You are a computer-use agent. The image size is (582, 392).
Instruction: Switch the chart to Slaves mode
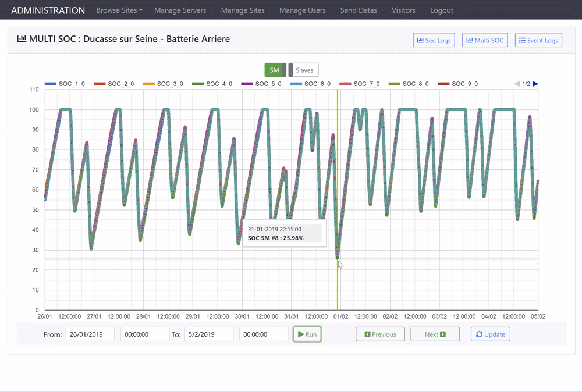point(304,70)
